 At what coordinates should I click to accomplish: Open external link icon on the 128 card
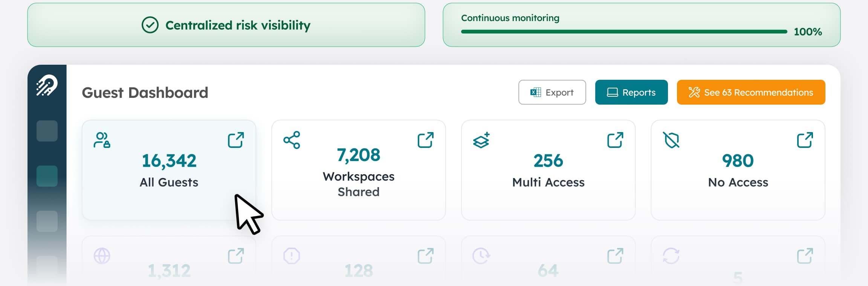(x=426, y=256)
